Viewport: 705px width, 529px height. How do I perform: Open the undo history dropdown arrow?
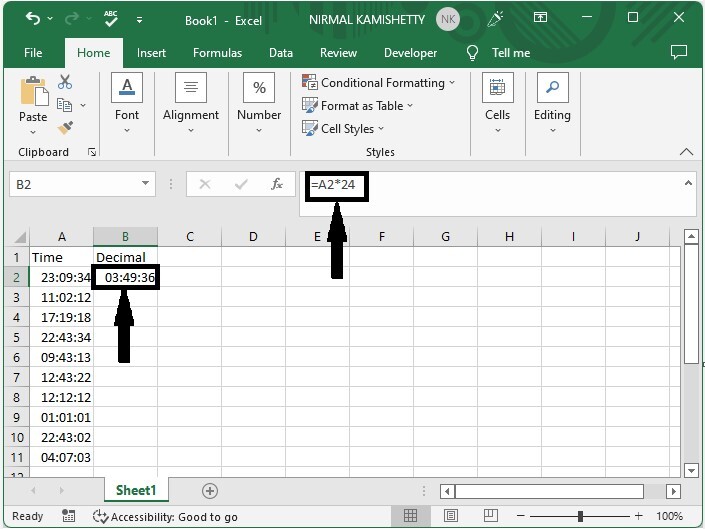click(x=50, y=18)
